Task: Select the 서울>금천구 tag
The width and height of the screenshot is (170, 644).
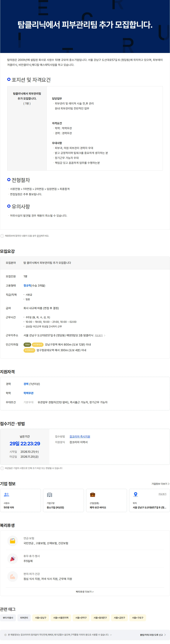Action: click(x=119, y=618)
